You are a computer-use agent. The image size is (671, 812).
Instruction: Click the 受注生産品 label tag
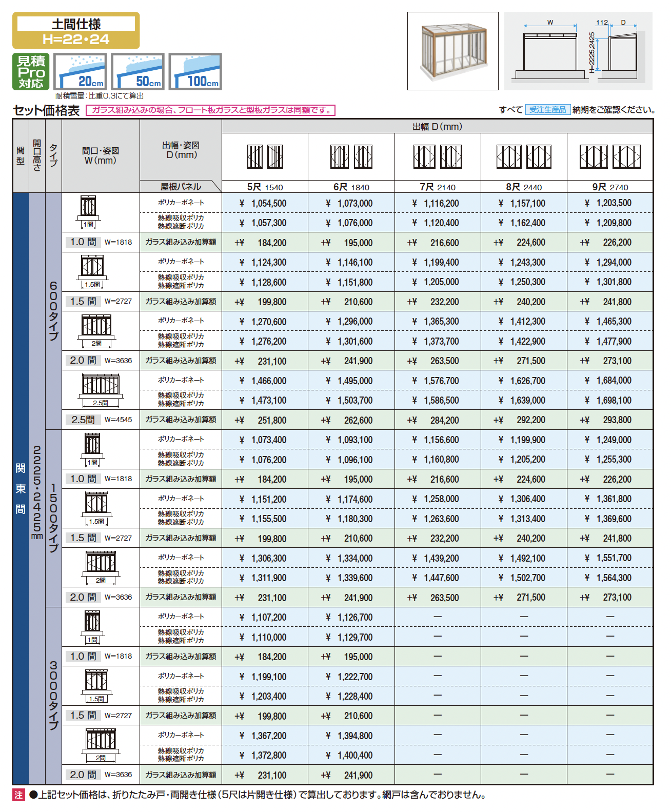point(548,110)
